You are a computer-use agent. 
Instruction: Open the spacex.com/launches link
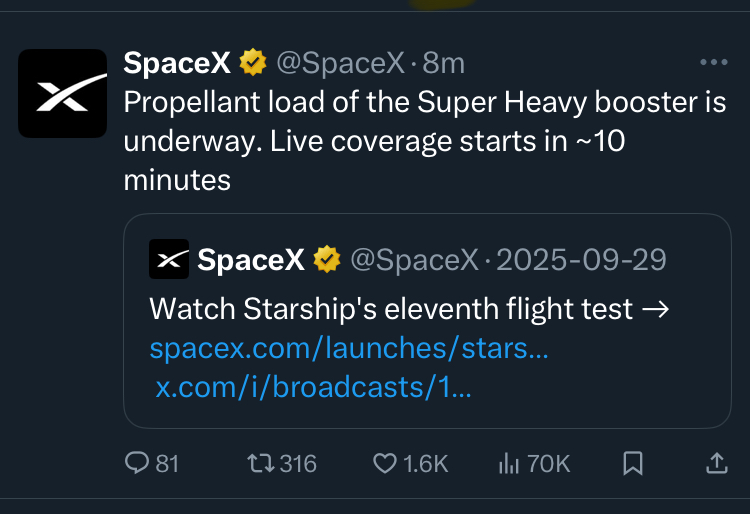(x=349, y=349)
